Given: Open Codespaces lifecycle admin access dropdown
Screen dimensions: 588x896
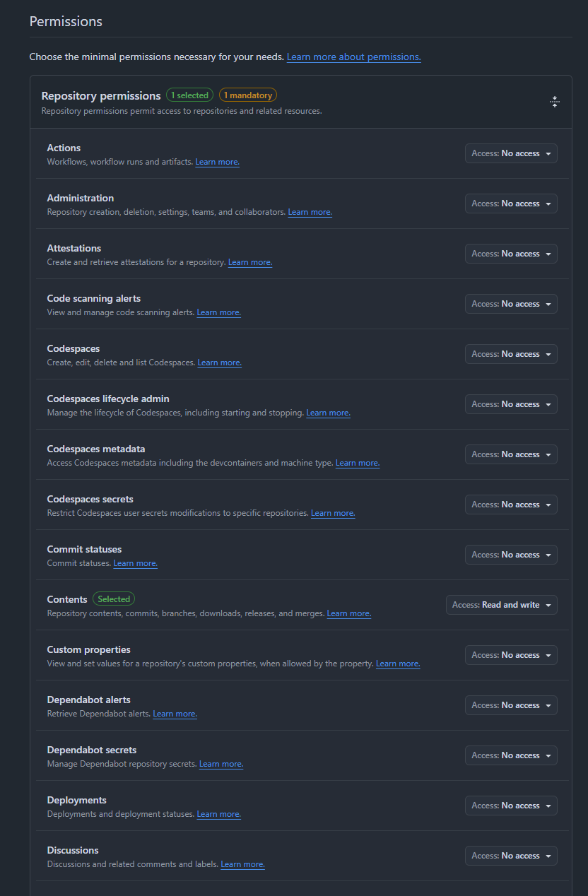Looking at the screenshot, I should [511, 404].
